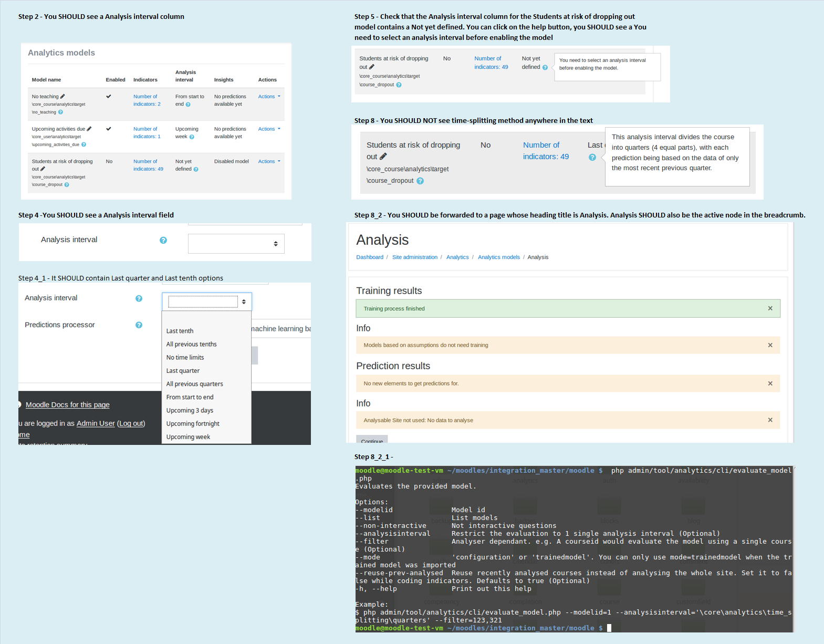The image size is (824, 644).
Task: Go to Analytics breadcrumb
Action: [x=457, y=257]
